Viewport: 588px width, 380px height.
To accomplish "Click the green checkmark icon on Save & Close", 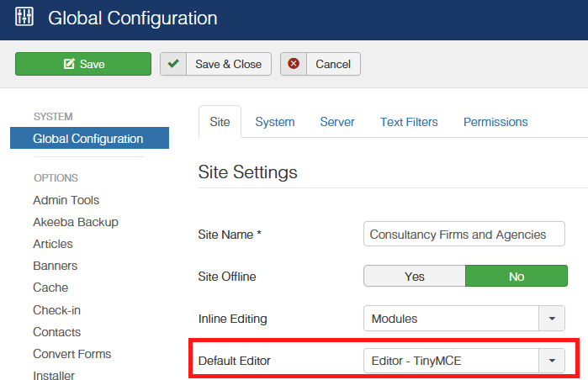I will 173,64.
